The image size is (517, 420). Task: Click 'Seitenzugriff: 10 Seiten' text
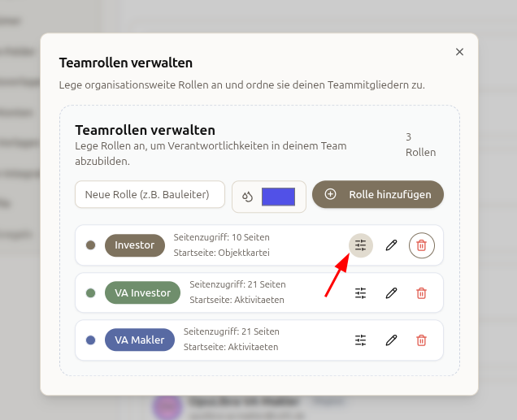click(x=222, y=237)
